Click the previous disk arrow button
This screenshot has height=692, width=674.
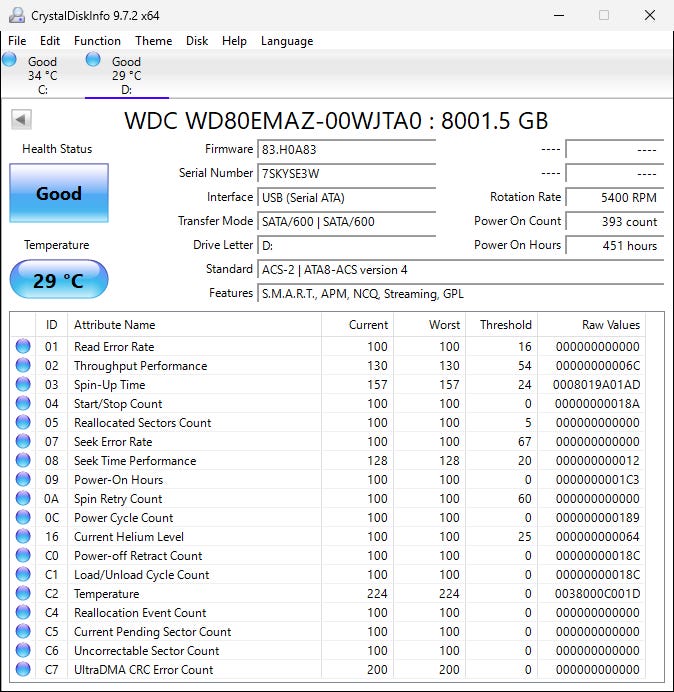[x=21, y=120]
